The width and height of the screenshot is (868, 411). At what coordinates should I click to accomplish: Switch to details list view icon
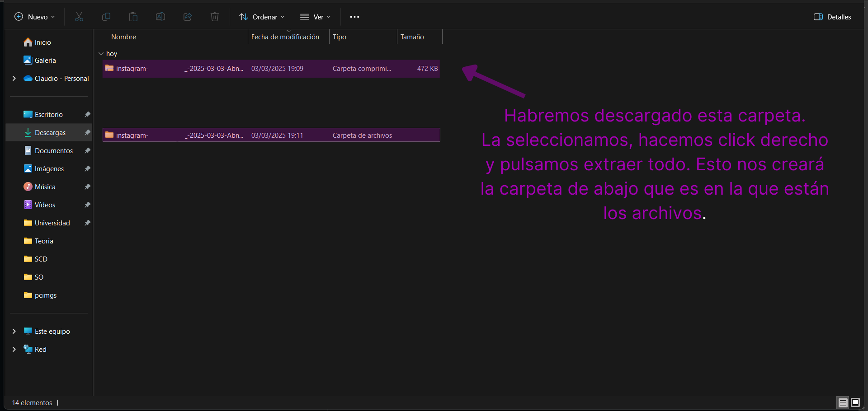coord(843,402)
